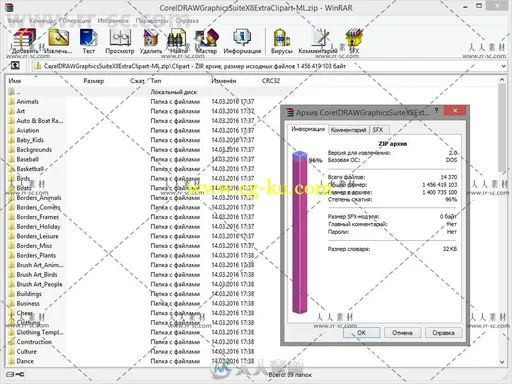This screenshot has width=512, height=384.
Task: Run the Тест archive test tool
Action: (x=88, y=41)
